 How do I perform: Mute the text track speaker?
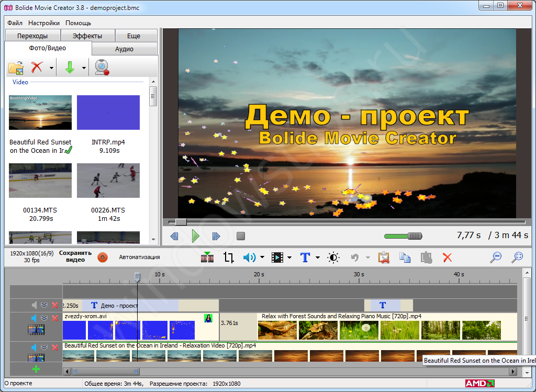(34, 305)
